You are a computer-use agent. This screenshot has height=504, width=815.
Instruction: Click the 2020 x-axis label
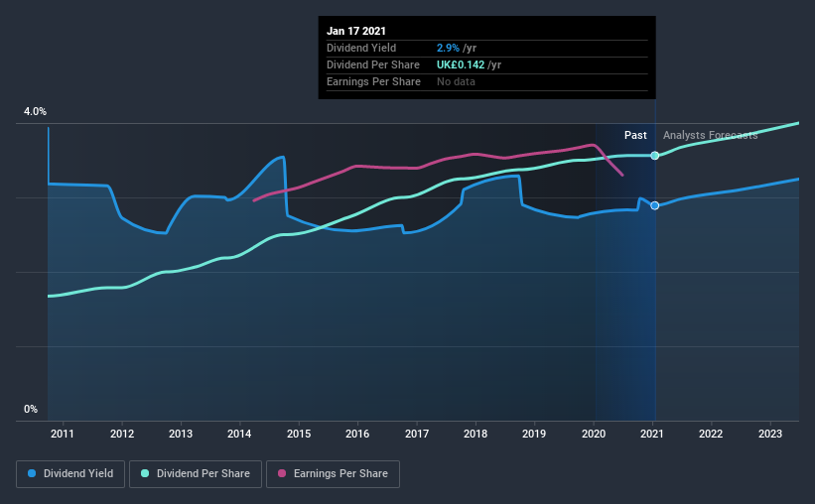(594, 434)
